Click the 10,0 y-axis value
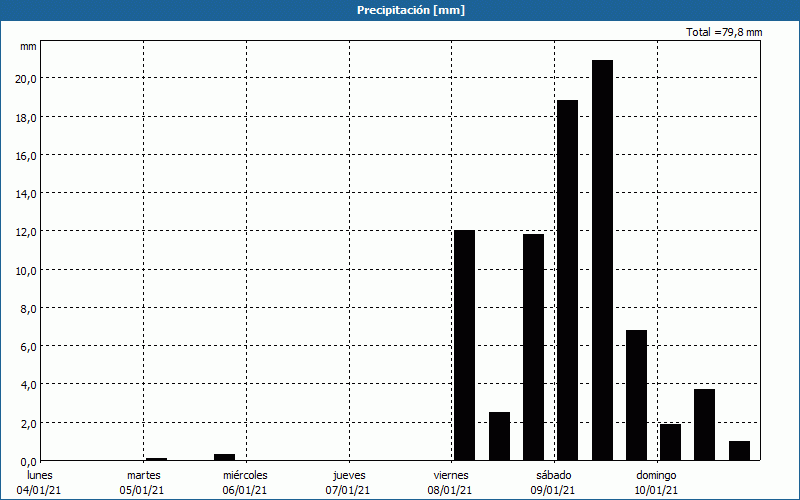Screen dimensions: 800x500 tap(26, 270)
